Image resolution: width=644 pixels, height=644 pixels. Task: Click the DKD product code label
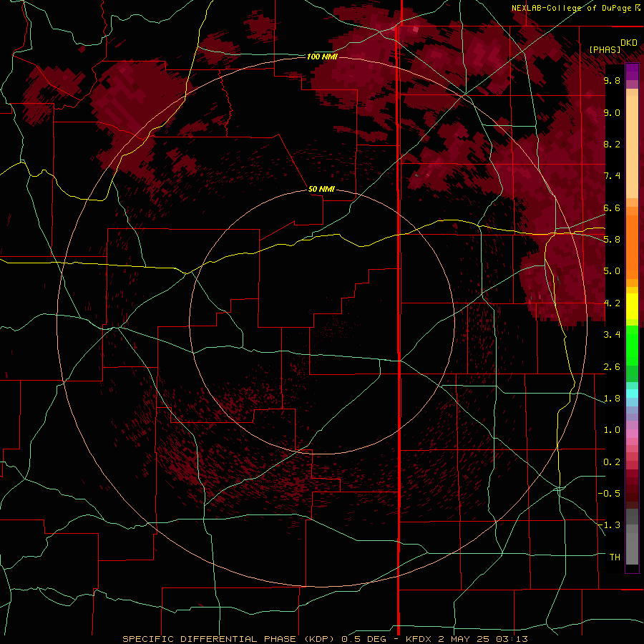pyautogui.click(x=629, y=43)
